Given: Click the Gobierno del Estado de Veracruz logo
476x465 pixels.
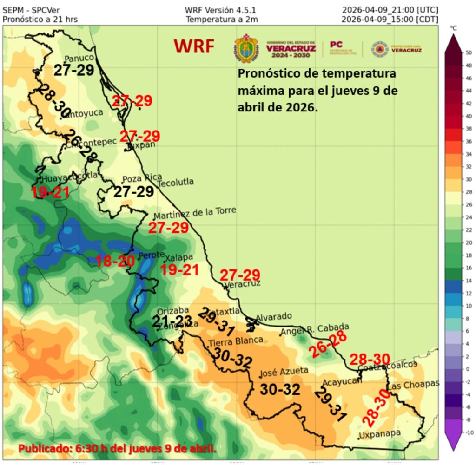Looking at the screenshot, I should pos(291,49).
